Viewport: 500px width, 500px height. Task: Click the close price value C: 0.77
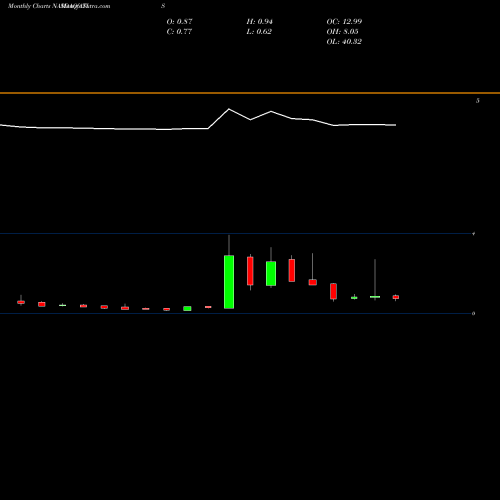[179, 32]
